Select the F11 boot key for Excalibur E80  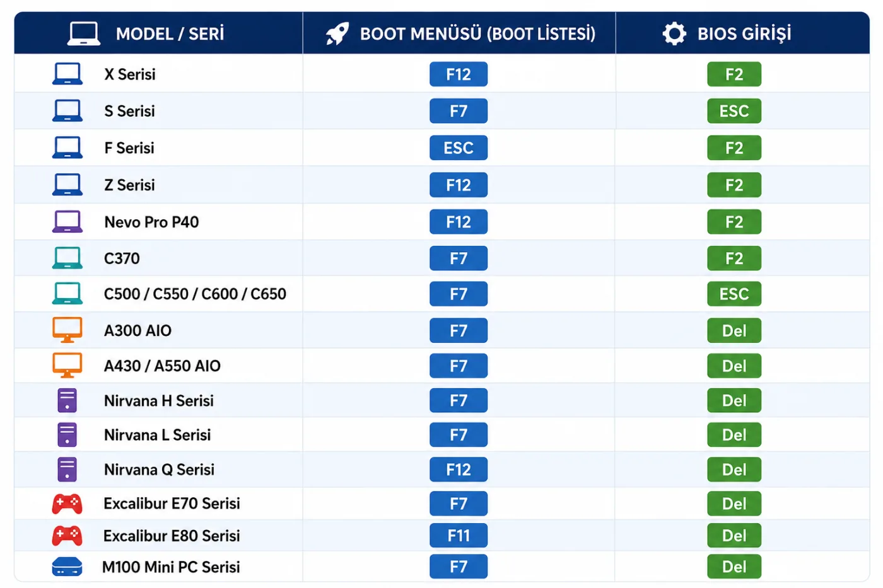[x=459, y=536]
